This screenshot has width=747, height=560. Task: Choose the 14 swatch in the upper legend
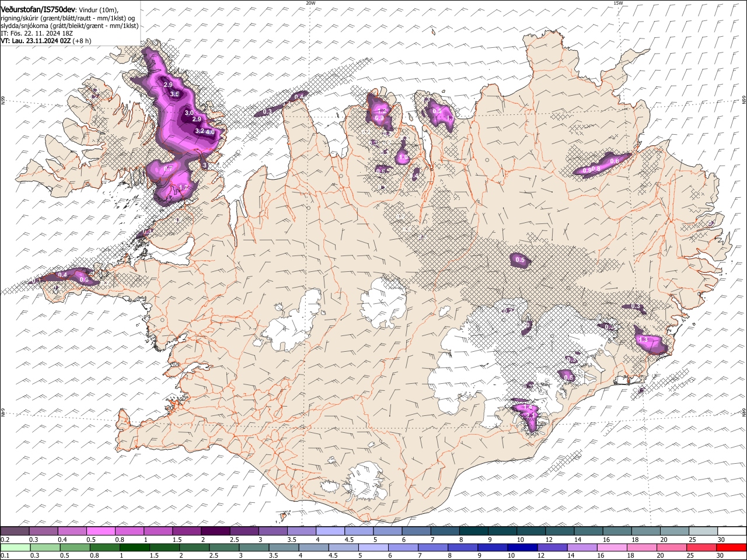[588, 531]
